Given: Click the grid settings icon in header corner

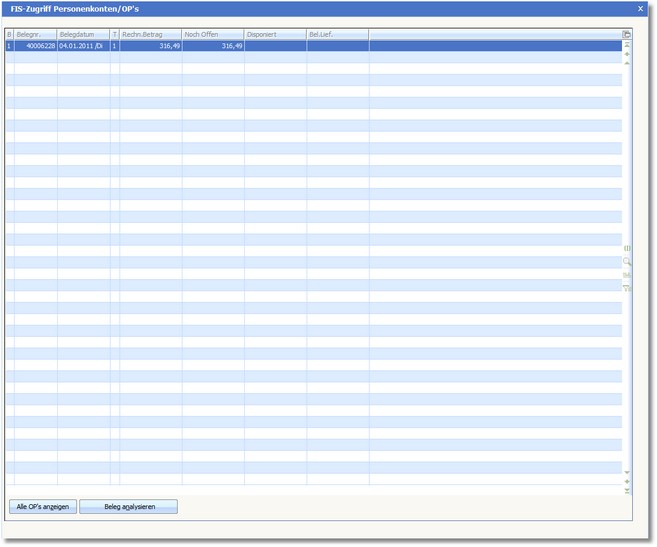Looking at the screenshot, I should 627,35.
